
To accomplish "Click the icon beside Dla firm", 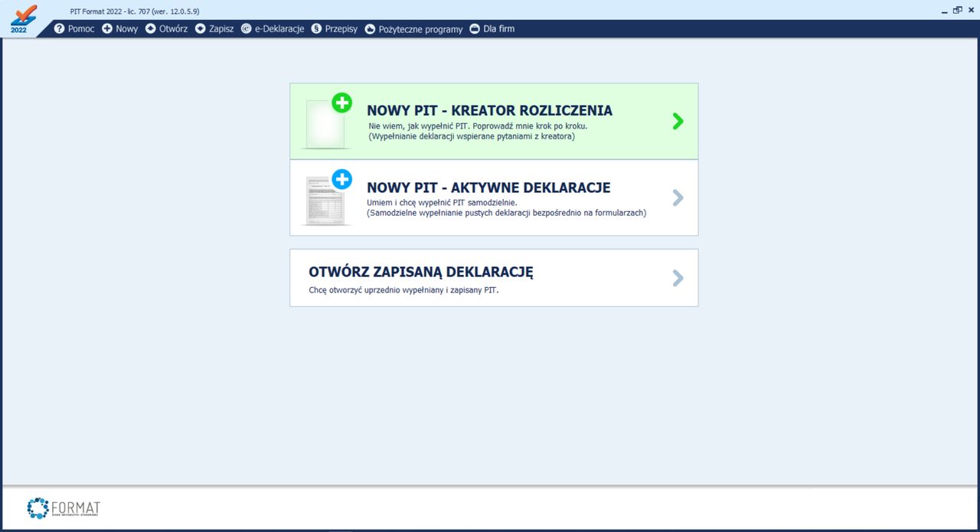I will [x=475, y=29].
